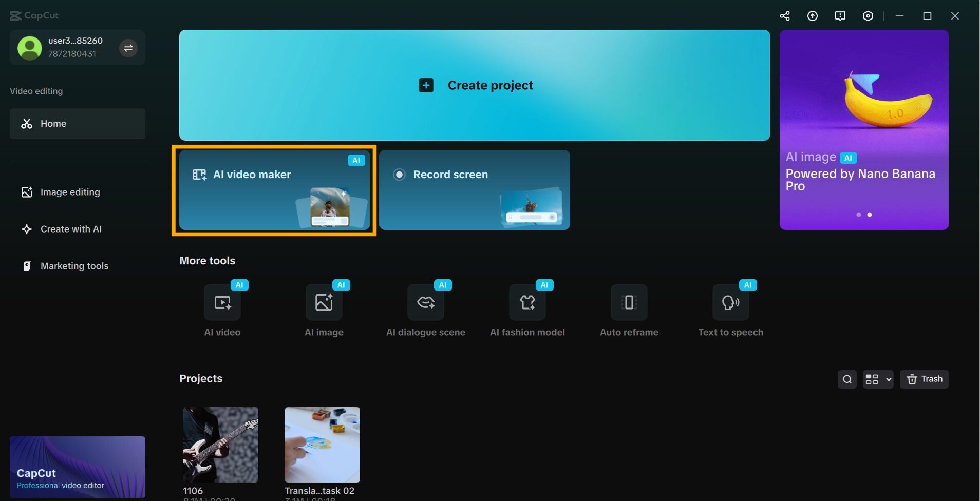Open the 1106 project thumbnail
This screenshot has width=980, height=501.
tap(220, 445)
